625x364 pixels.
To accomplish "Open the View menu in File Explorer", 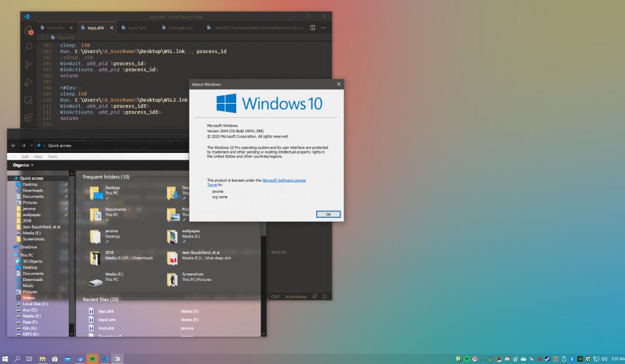I will point(38,157).
